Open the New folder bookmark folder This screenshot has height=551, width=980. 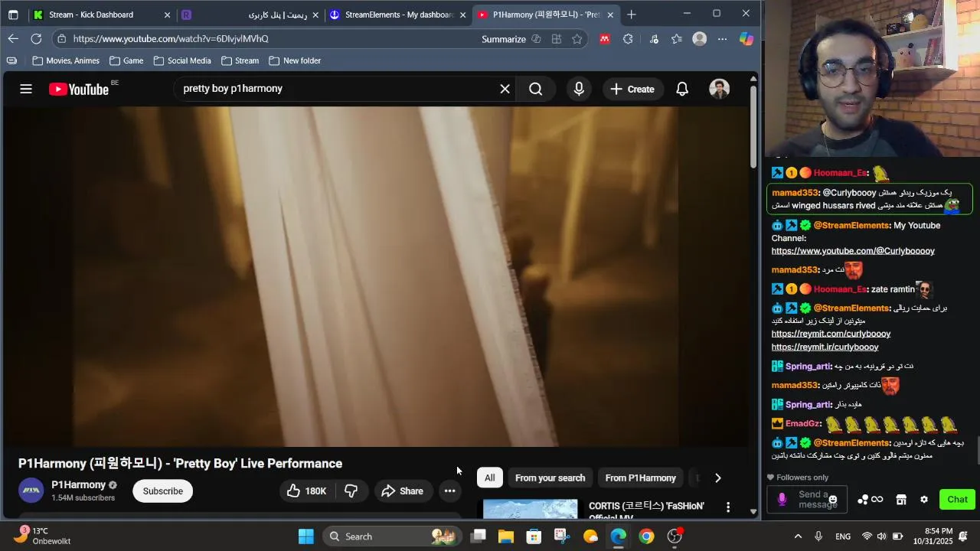(295, 60)
